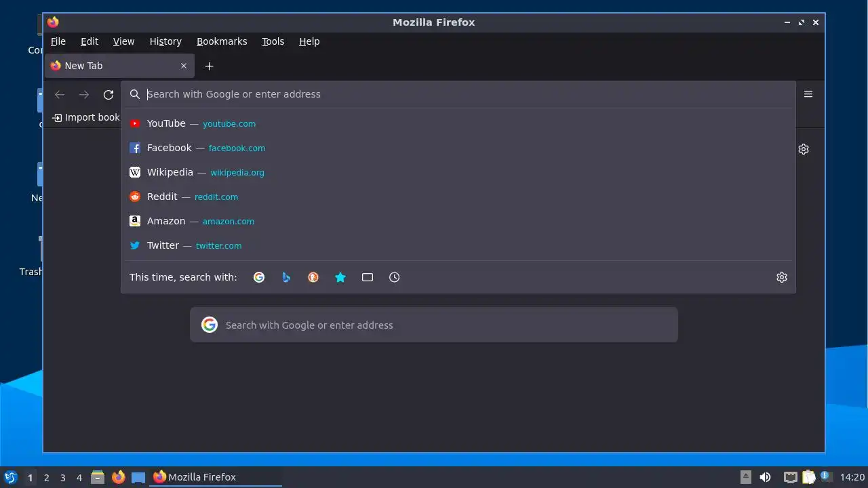Switch to workspace 2 in taskbar
The image size is (868, 488).
47,478
